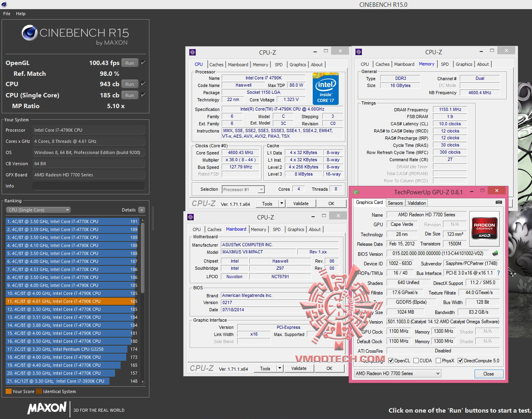The width and height of the screenshot is (532, 419).
Task: Click the DRAM Frequency value 1150.1 MHz
Action: click(x=450, y=109)
